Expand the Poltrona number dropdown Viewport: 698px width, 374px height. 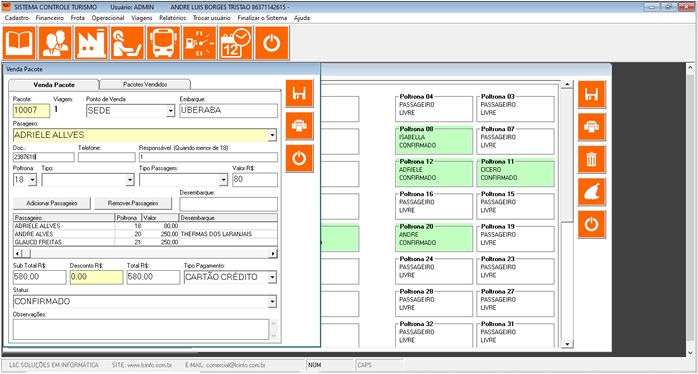pyautogui.click(x=32, y=180)
